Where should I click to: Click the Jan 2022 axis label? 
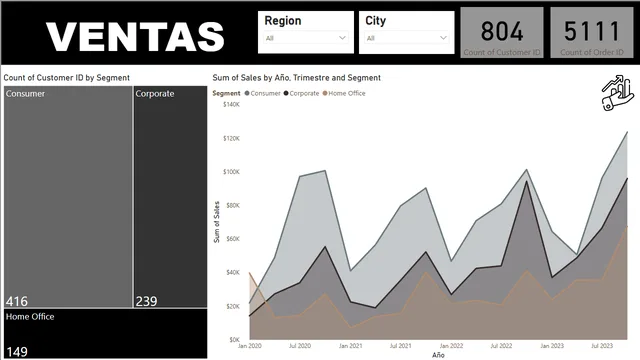(x=451, y=346)
